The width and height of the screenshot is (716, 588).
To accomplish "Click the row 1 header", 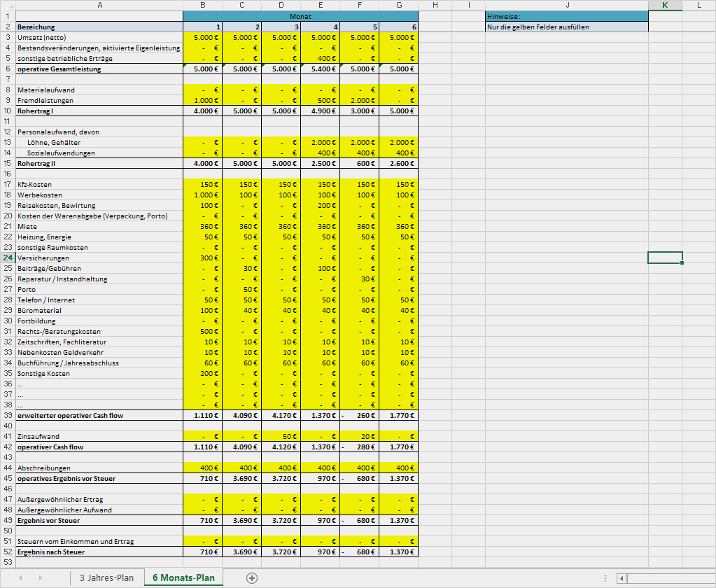I will click(6, 15).
